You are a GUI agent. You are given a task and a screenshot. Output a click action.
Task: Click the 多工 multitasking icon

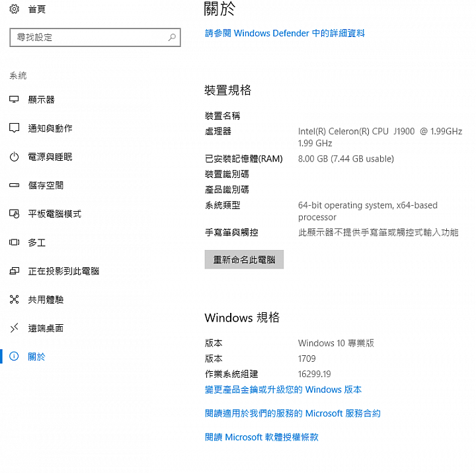[14, 242]
